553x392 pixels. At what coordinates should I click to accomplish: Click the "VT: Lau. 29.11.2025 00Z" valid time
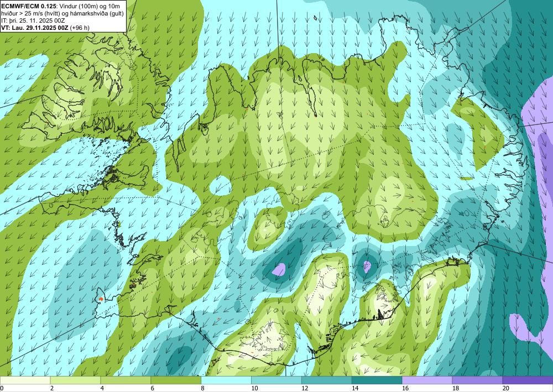[x=35, y=28]
